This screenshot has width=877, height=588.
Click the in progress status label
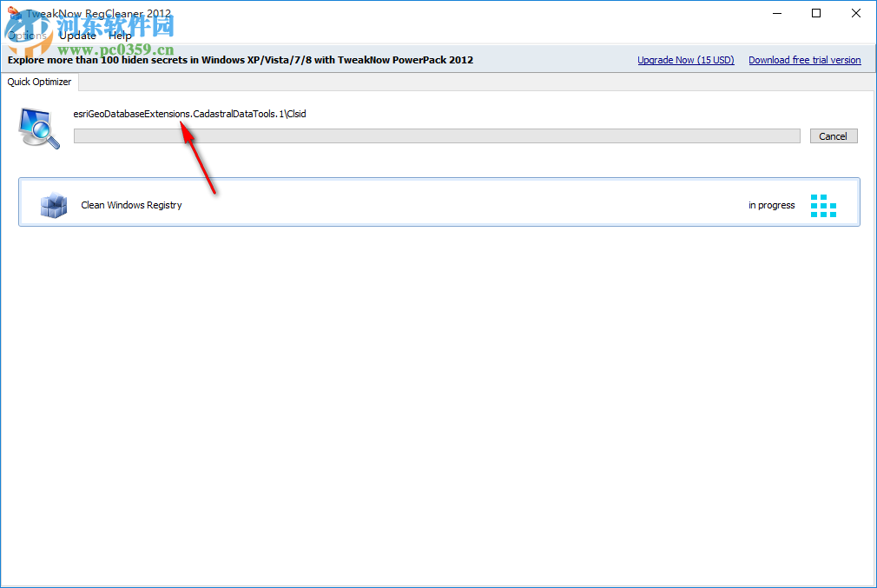click(x=771, y=205)
